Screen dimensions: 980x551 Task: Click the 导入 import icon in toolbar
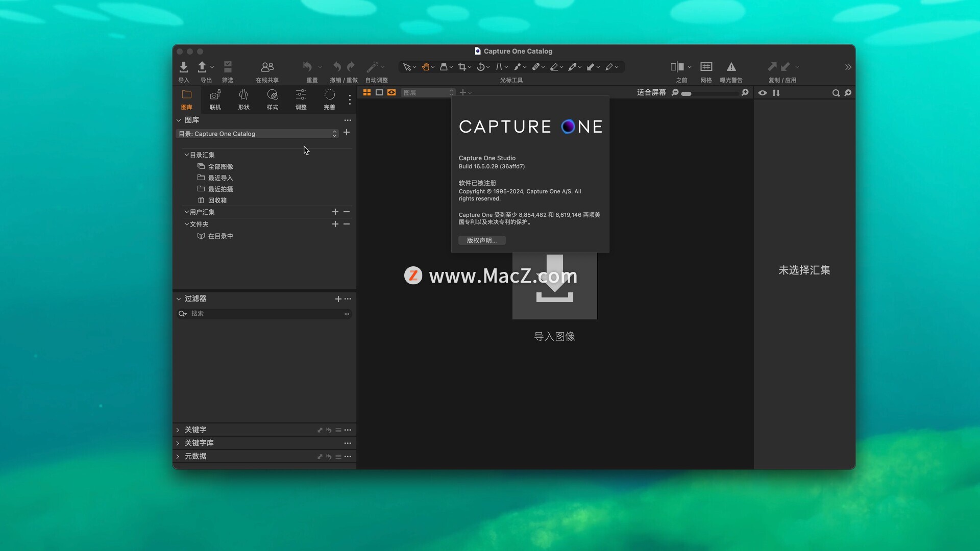coord(184,67)
